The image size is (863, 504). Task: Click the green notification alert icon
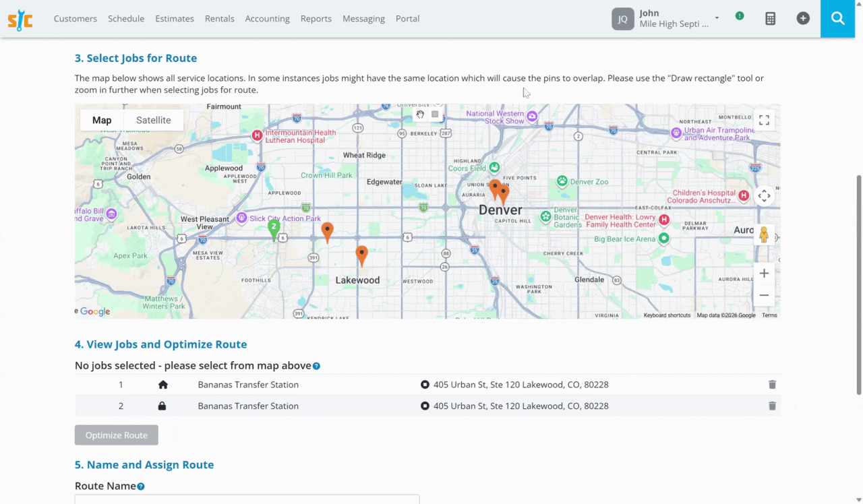740,15
